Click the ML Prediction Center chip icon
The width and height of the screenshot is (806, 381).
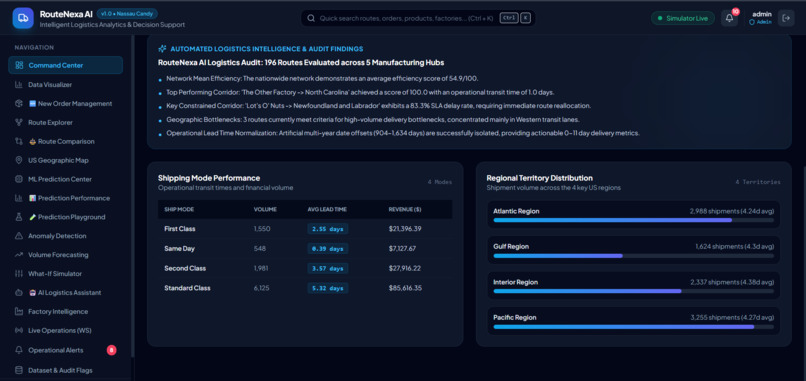coord(19,179)
